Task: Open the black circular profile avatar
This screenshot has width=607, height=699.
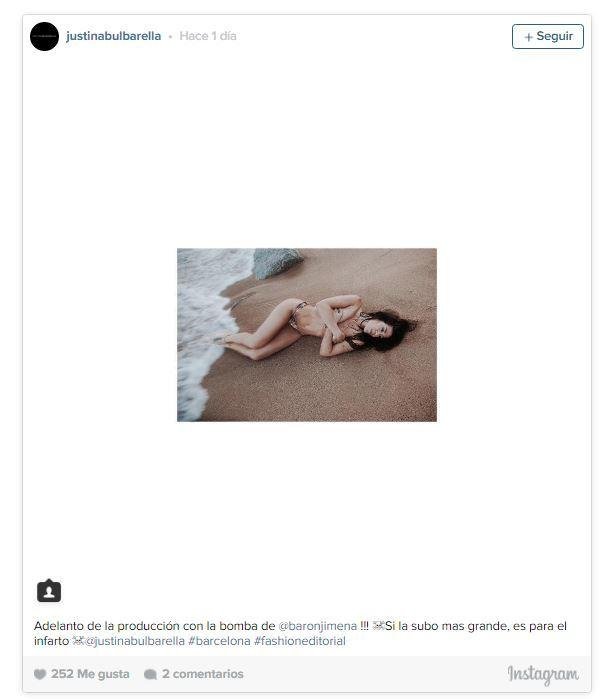Action: pyautogui.click(x=44, y=36)
